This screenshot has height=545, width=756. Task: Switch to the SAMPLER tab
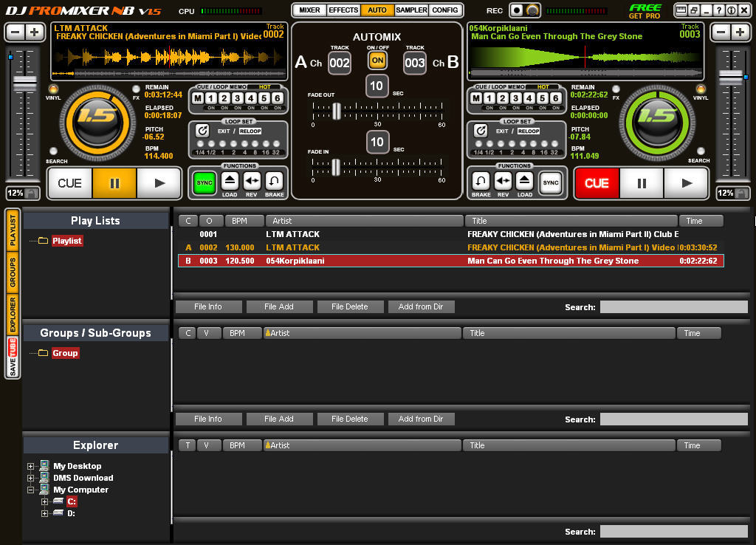pos(411,10)
